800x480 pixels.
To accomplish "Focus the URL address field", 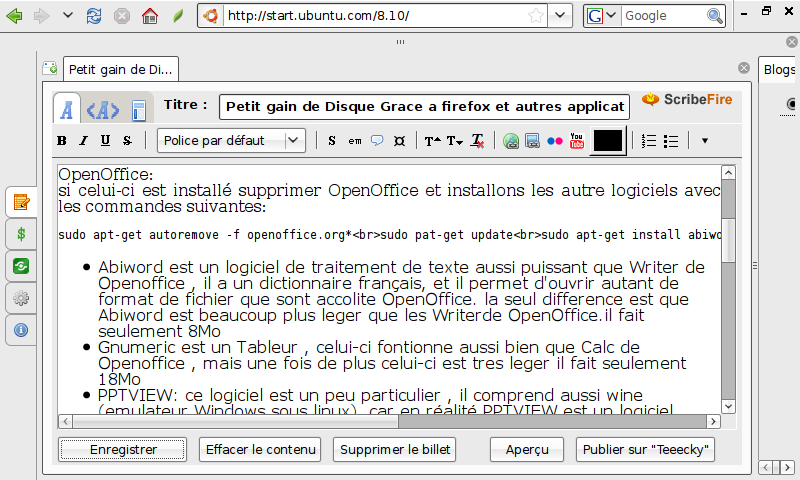I will (374, 16).
